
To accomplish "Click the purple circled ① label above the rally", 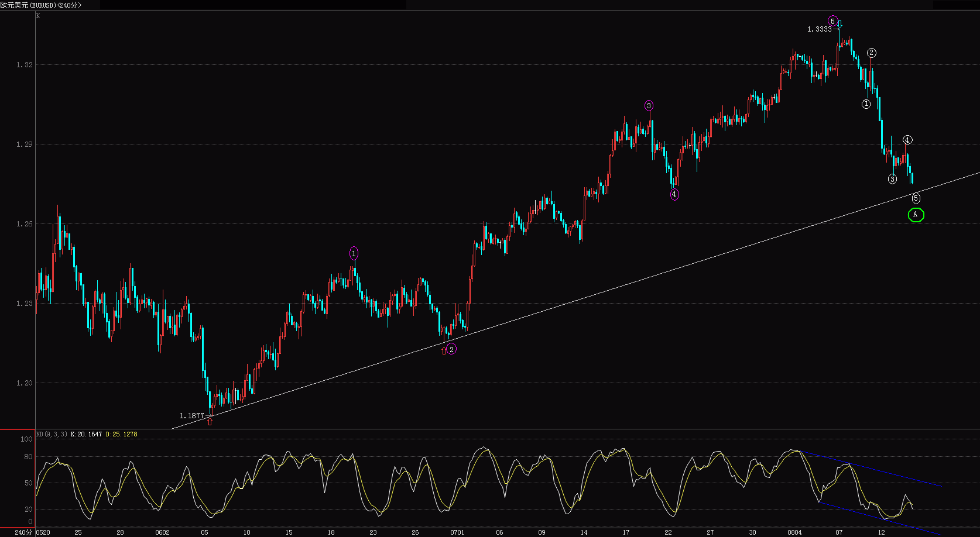I will [354, 253].
